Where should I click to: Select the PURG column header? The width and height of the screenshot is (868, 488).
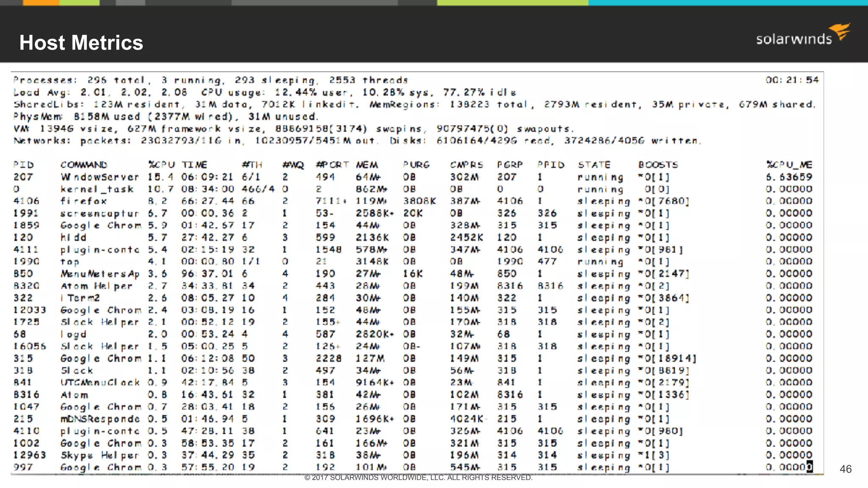416,165
